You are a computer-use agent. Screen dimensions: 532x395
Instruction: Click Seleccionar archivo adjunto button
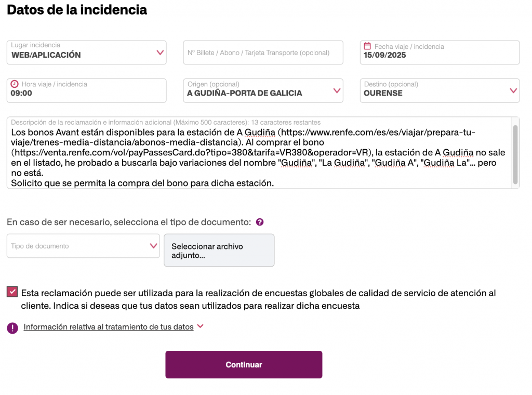[219, 251]
